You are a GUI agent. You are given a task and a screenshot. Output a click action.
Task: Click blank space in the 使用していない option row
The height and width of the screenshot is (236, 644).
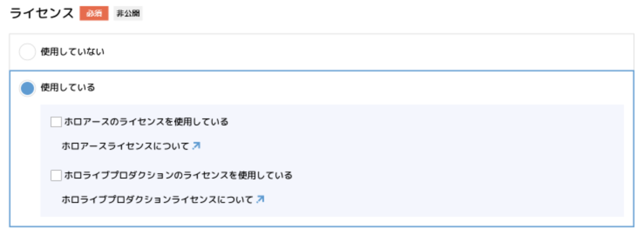349,52
